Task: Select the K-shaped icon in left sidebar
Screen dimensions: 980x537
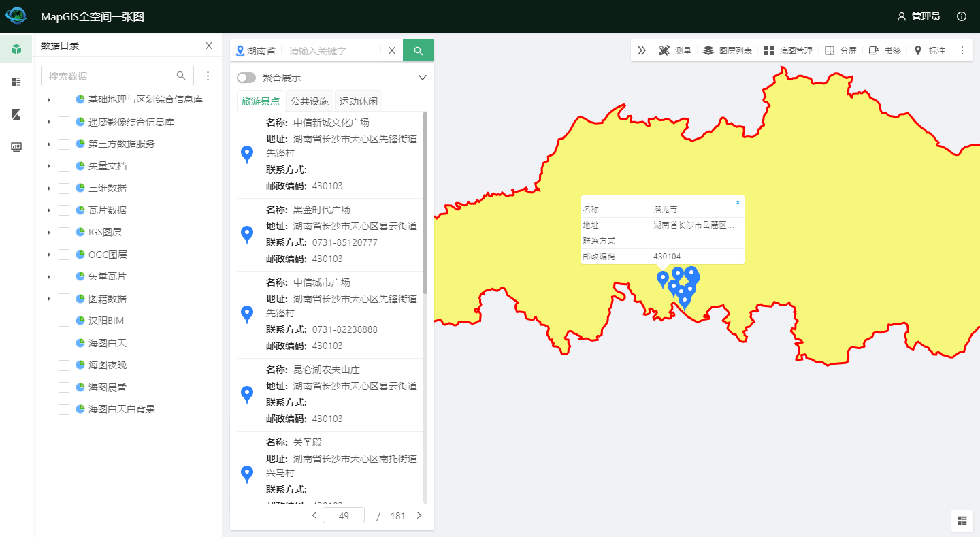Action: 16,114
